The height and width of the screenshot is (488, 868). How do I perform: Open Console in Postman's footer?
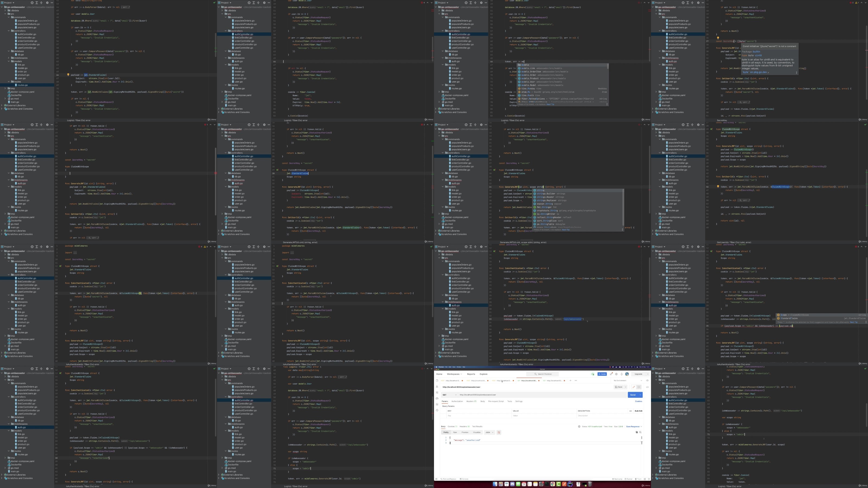coord(464,479)
